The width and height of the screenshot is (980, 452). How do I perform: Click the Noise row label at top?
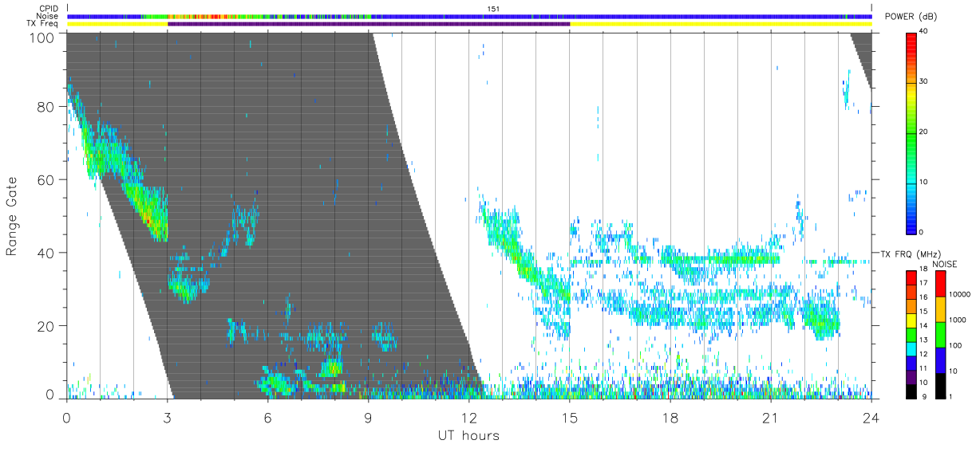[x=48, y=16]
